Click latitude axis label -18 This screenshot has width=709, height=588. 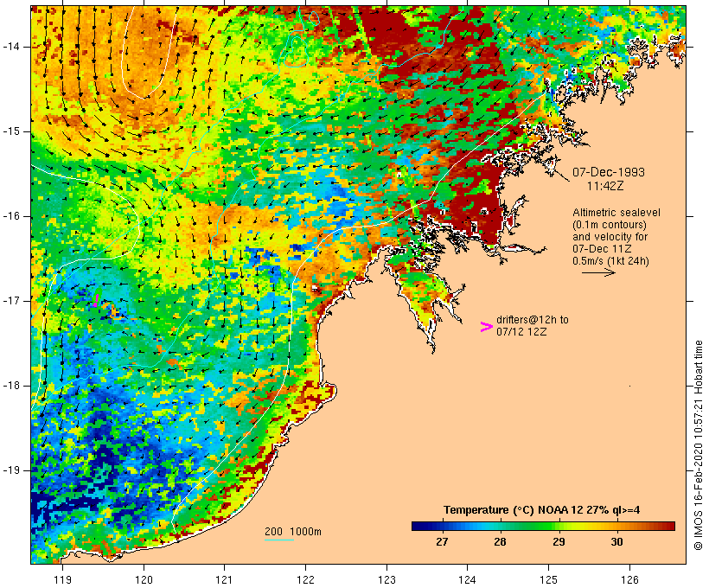point(11,386)
